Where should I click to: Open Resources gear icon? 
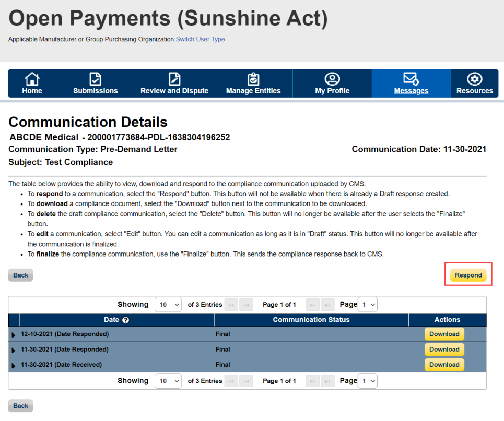(x=474, y=79)
